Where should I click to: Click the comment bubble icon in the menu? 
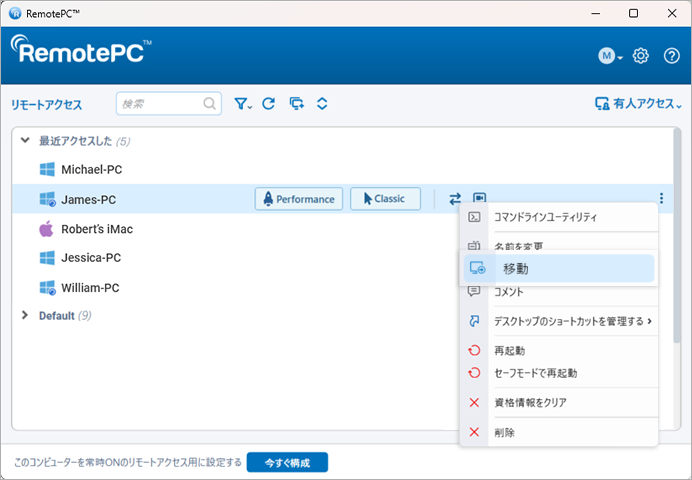coord(474,291)
